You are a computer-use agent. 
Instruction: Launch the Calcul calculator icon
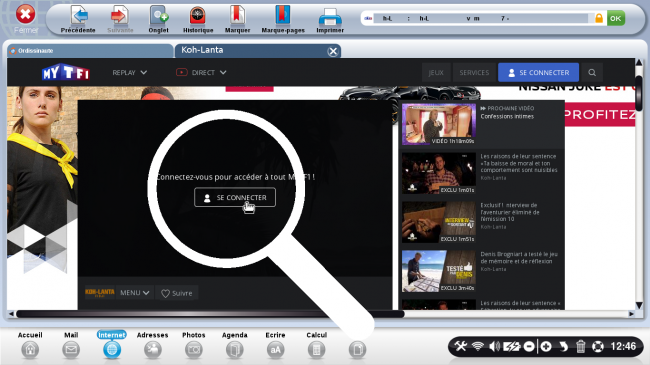316,350
